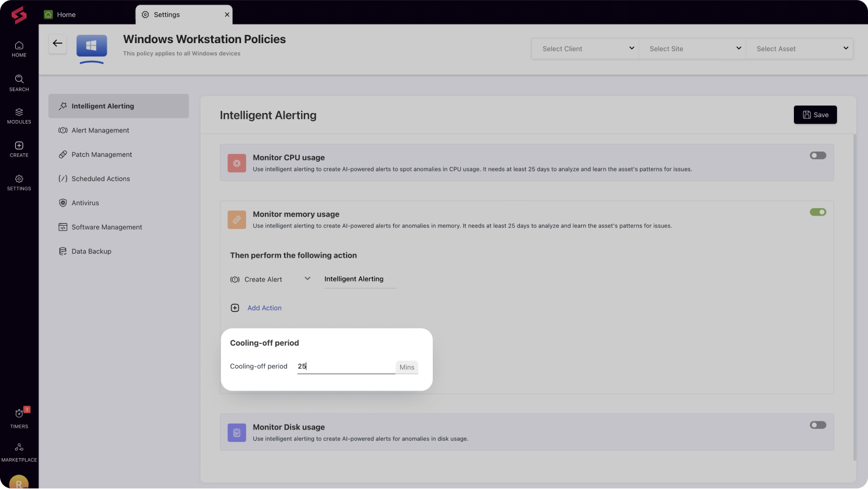Select Patch Management from the policy menu
This screenshot has width=868, height=489.
[x=101, y=154]
